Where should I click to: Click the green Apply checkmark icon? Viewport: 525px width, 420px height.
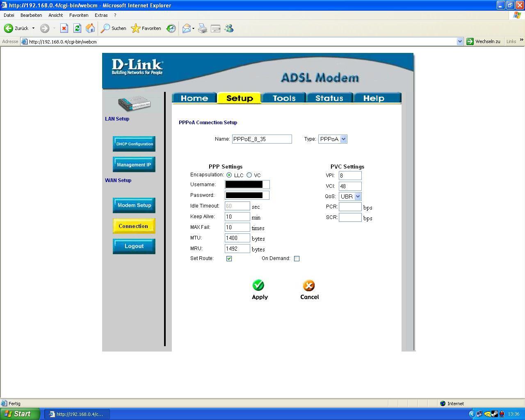pyautogui.click(x=258, y=285)
